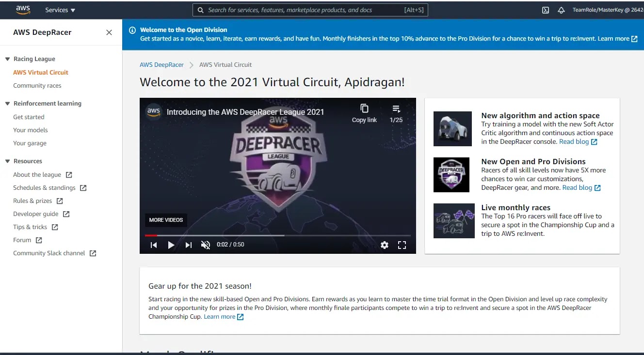Click the MORE VIDEOS button
This screenshot has height=355, width=644.
(166, 220)
